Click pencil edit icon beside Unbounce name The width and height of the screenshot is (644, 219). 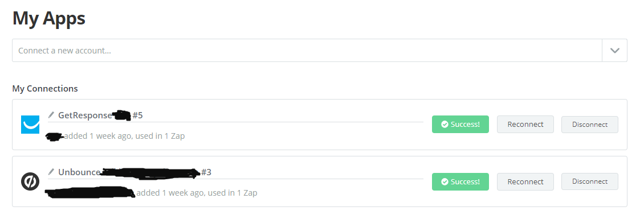(51, 172)
